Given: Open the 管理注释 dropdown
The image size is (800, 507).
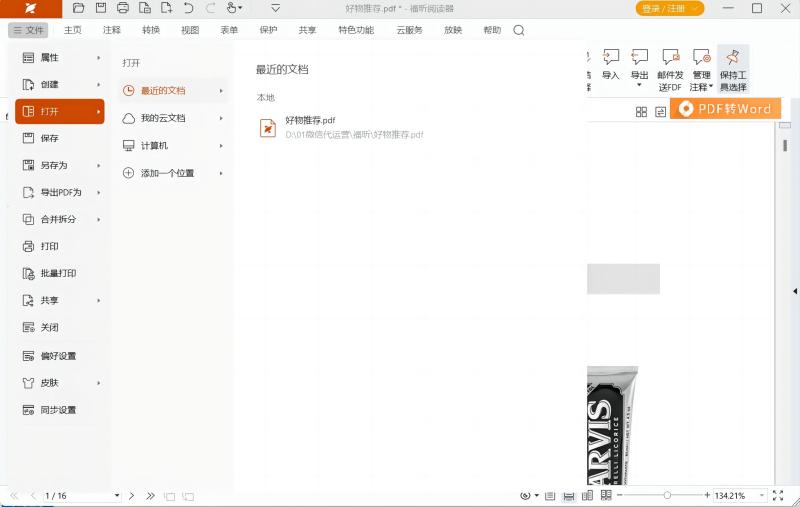Looking at the screenshot, I should [701, 69].
